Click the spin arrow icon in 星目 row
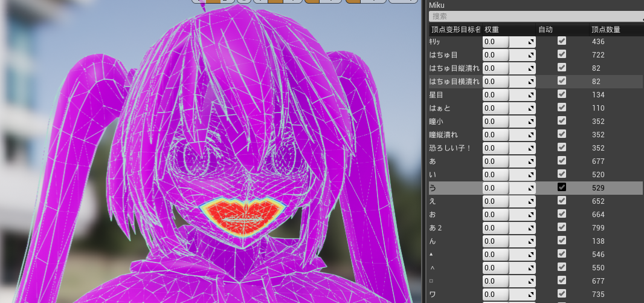Image resolution: width=644 pixels, height=303 pixels. click(x=532, y=95)
